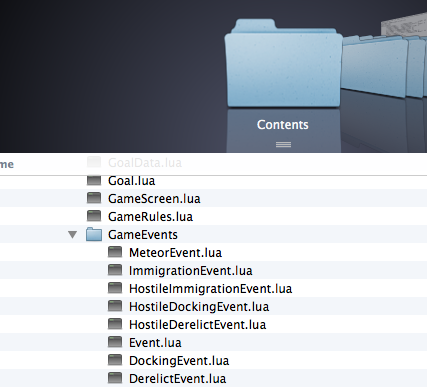Viewport: 427px width, 389px height.
Task: Select the next folder right of Contents
Action: click(375, 67)
